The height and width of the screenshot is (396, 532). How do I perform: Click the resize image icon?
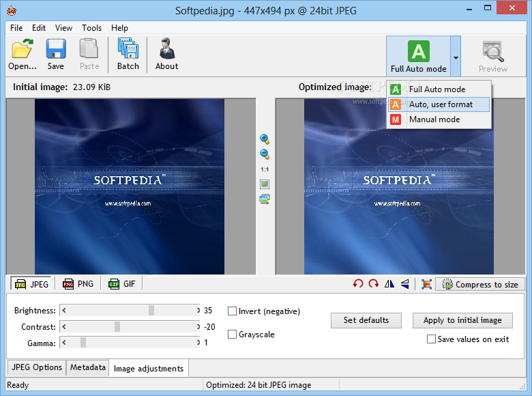[x=426, y=284]
